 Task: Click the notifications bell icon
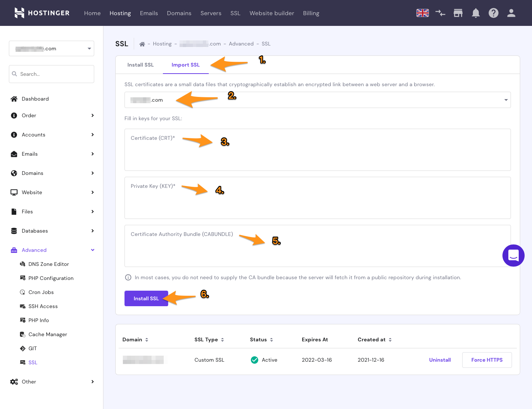pyautogui.click(x=476, y=13)
